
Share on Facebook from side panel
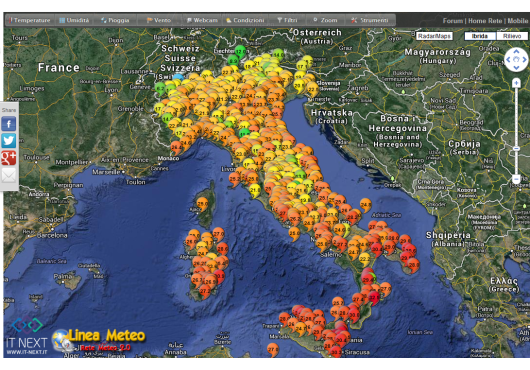(x=8, y=124)
